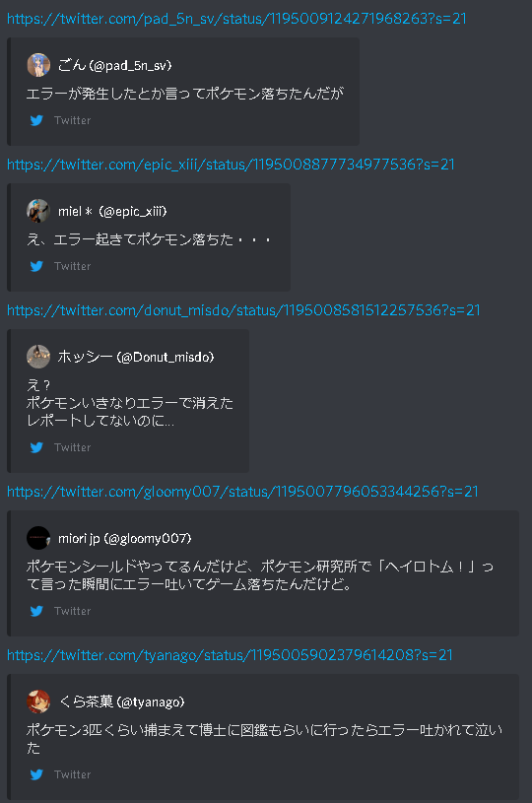Click the avatar of ごん (@pad_5n_sv)
Image resolution: width=532 pixels, height=803 pixels.
point(38,65)
